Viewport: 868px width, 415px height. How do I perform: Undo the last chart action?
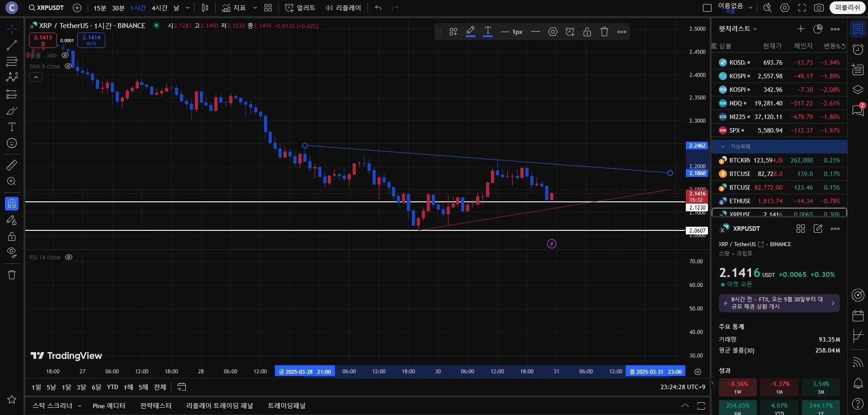point(378,8)
